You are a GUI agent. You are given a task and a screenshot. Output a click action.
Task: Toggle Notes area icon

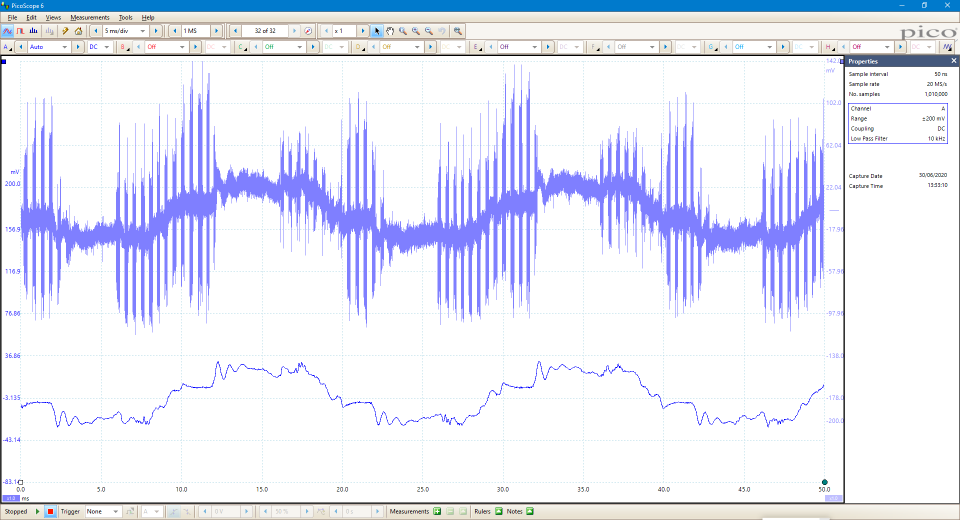[530, 511]
